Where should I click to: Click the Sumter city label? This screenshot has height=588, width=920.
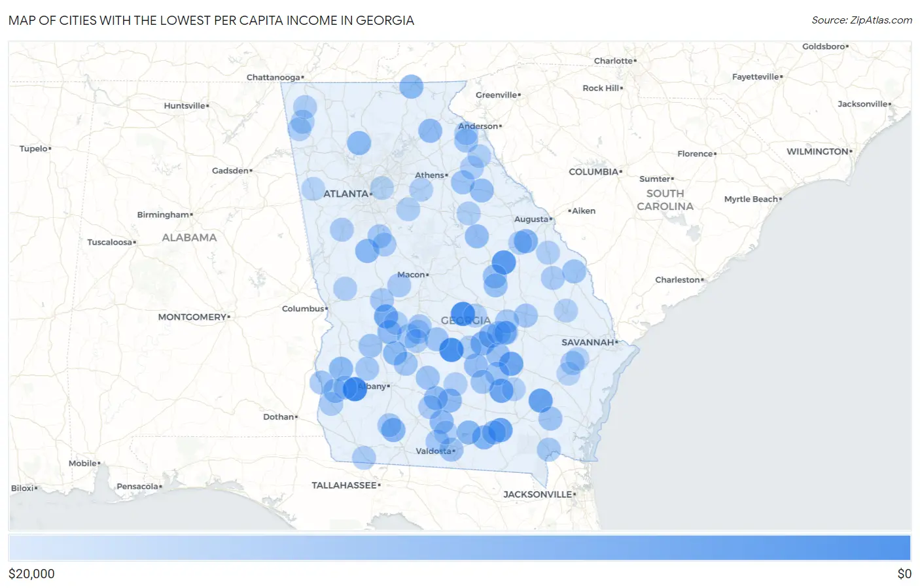(655, 179)
